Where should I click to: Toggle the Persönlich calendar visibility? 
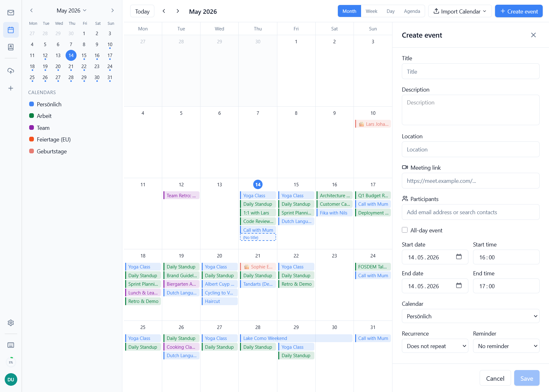pyautogui.click(x=31, y=104)
